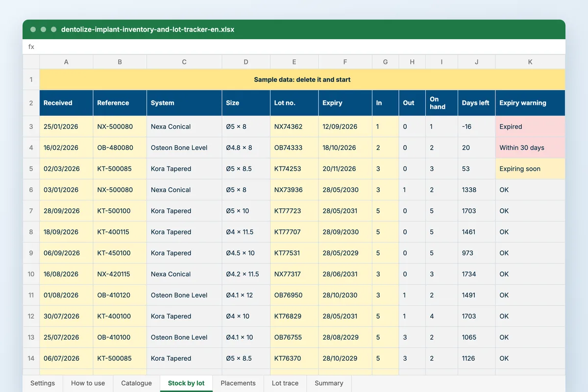Select the 'Expired' warning cell
Viewport: 588px width, 392px height.
(530, 126)
